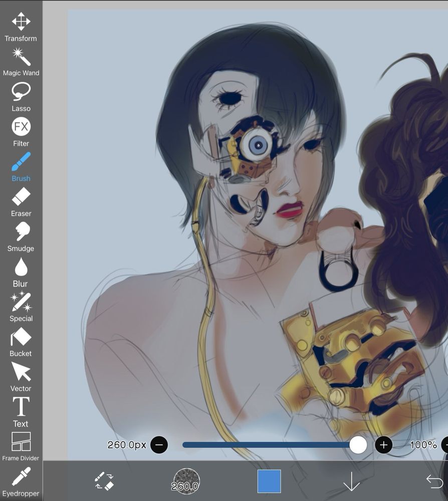Open the FX Filter tool
Screen dimensions: 448x501
click(21, 132)
